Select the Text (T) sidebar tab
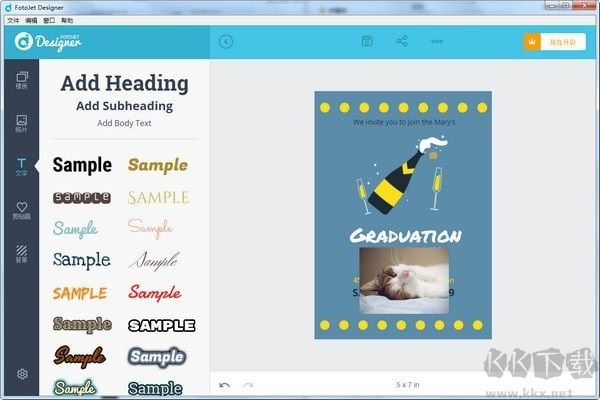600x400 pixels. (22, 167)
